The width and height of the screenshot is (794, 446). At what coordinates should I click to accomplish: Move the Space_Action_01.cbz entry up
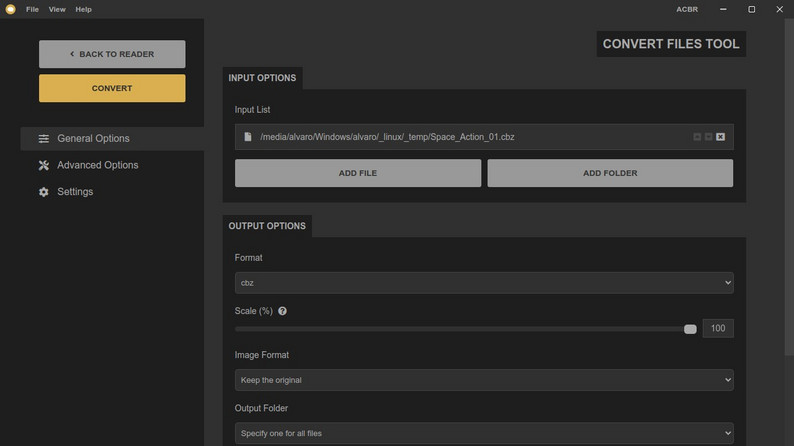tap(697, 137)
